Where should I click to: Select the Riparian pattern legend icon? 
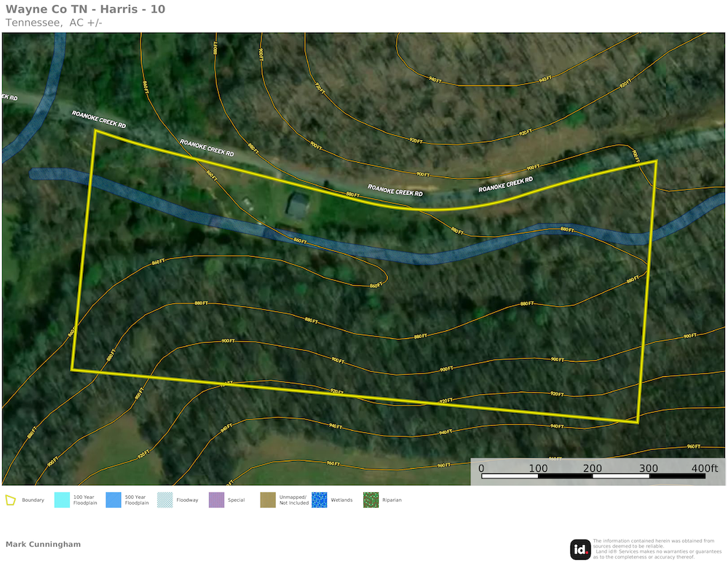coord(371,500)
